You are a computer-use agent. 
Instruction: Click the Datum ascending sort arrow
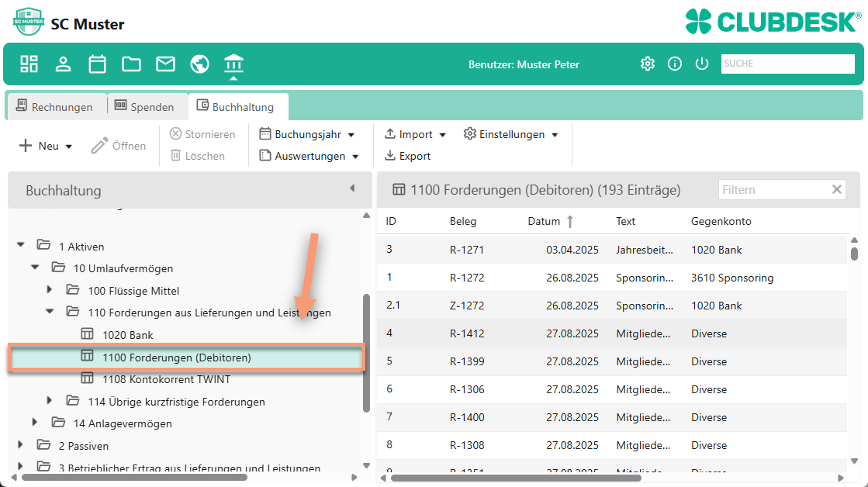pos(569,221)
